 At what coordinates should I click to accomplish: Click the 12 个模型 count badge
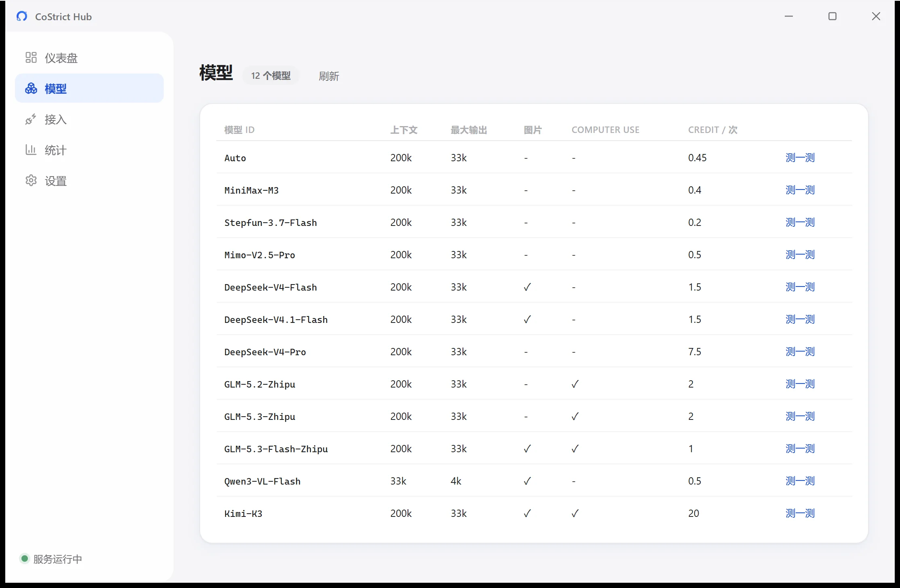(271, 76)
